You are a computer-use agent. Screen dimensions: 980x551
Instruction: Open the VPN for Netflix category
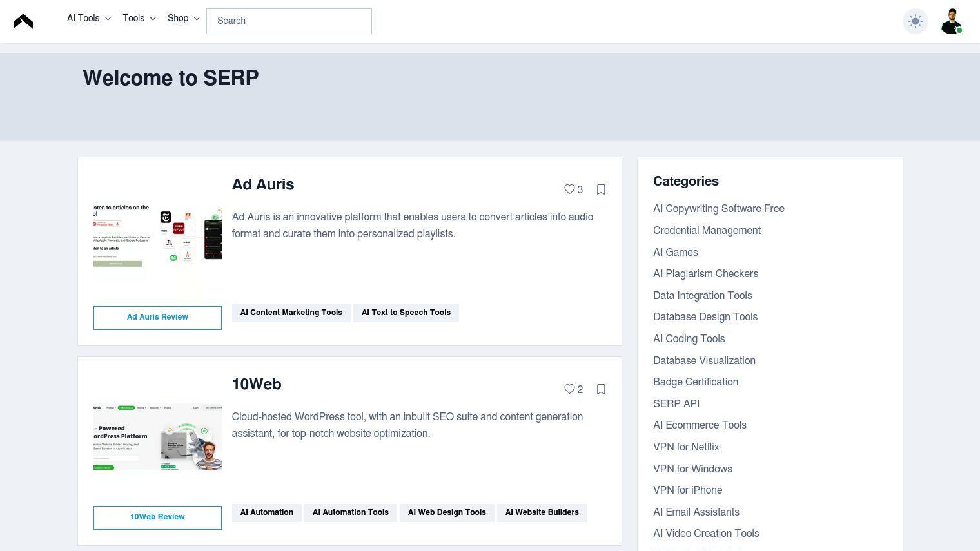point(686,447)
